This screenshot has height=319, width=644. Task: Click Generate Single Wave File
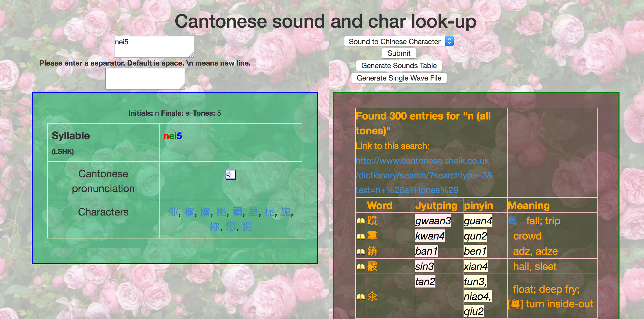click(399, 78)
